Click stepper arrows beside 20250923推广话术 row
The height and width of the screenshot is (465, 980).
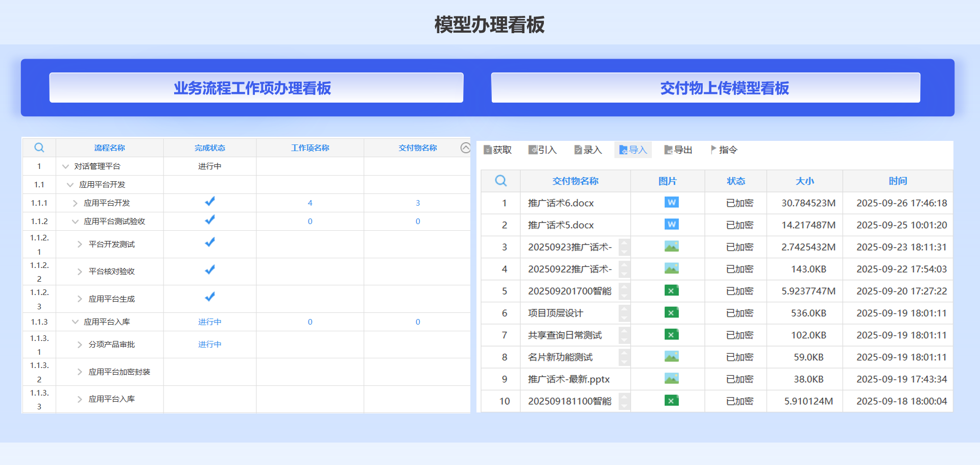click(624, 247)
